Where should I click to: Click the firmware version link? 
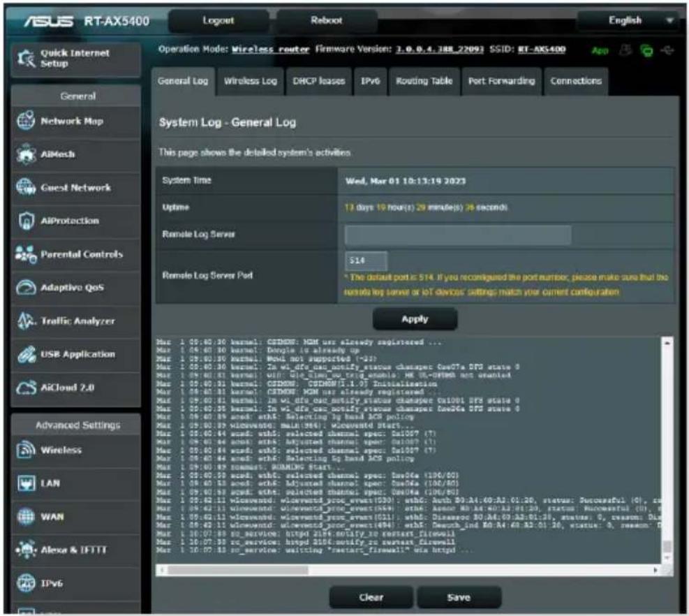coord(439,50)
